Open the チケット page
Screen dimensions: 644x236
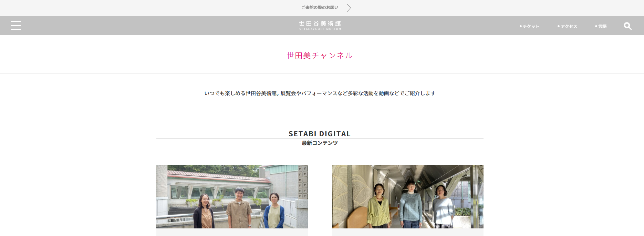[x=530, y=26]
